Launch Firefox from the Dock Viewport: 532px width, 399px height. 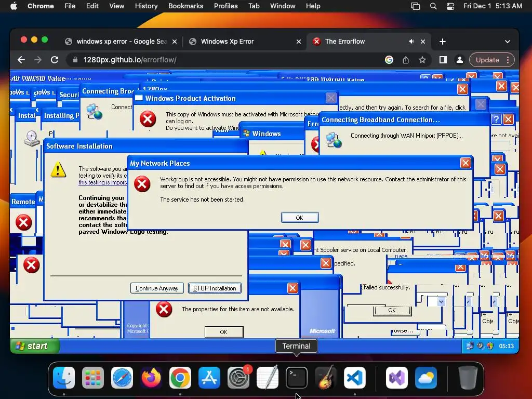151,378
